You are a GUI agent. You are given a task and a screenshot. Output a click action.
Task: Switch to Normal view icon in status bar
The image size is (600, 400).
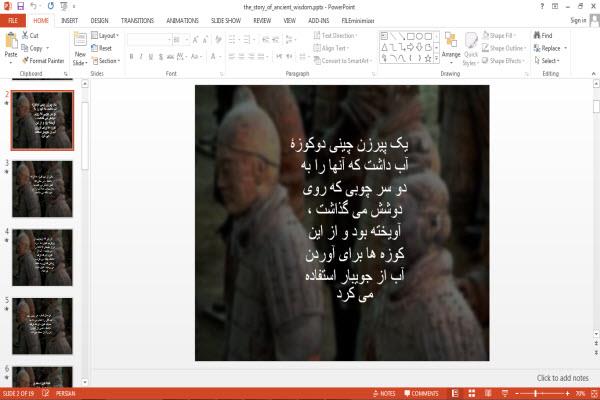(x=455, y=393)
